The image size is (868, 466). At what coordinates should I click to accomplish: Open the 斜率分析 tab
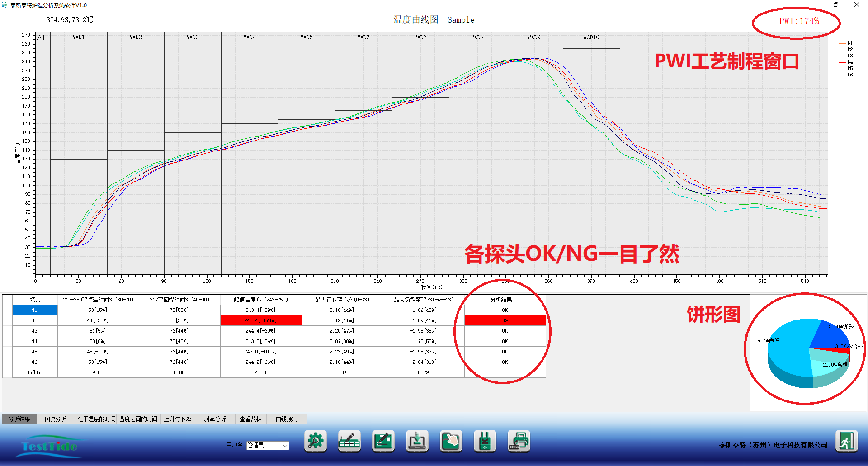click(215, 419)
